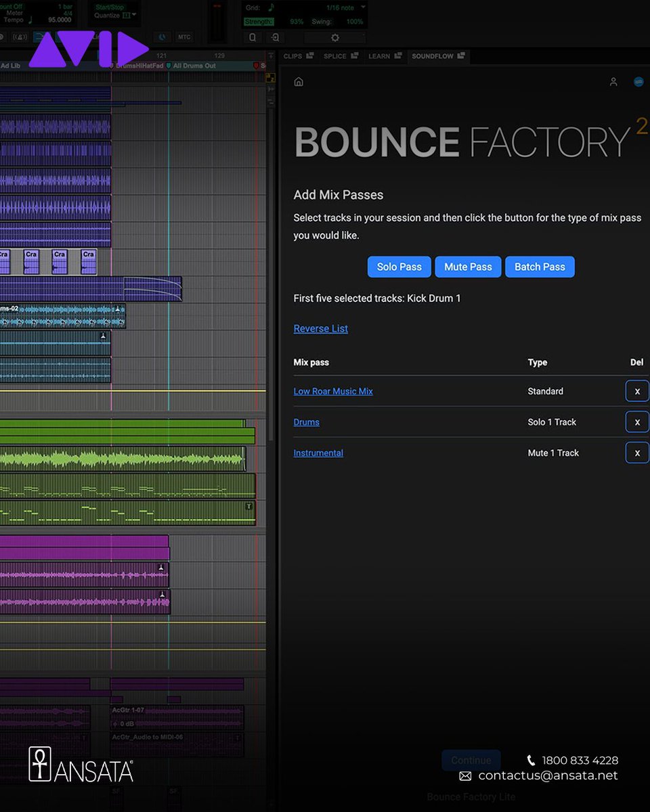Viewport: 650px width, 812px height.
Task: Click the Swing 100% value
Action: click(x=355, y=22)
